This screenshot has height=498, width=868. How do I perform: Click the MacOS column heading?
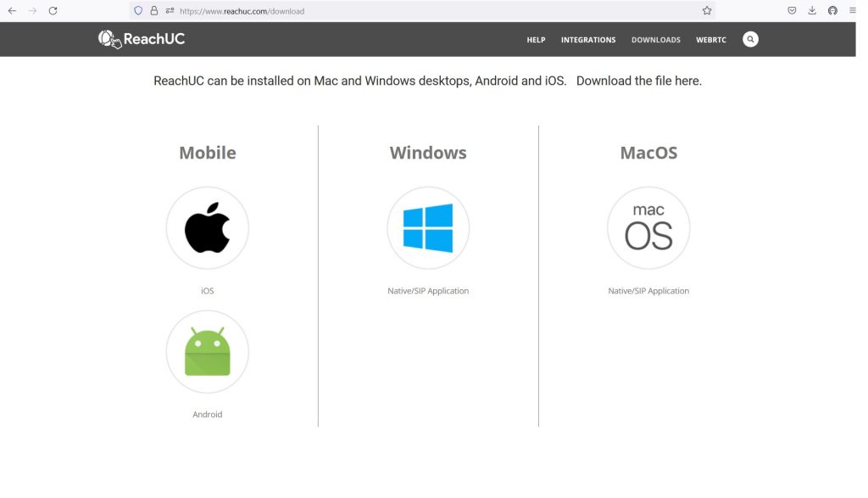[648, 153]
